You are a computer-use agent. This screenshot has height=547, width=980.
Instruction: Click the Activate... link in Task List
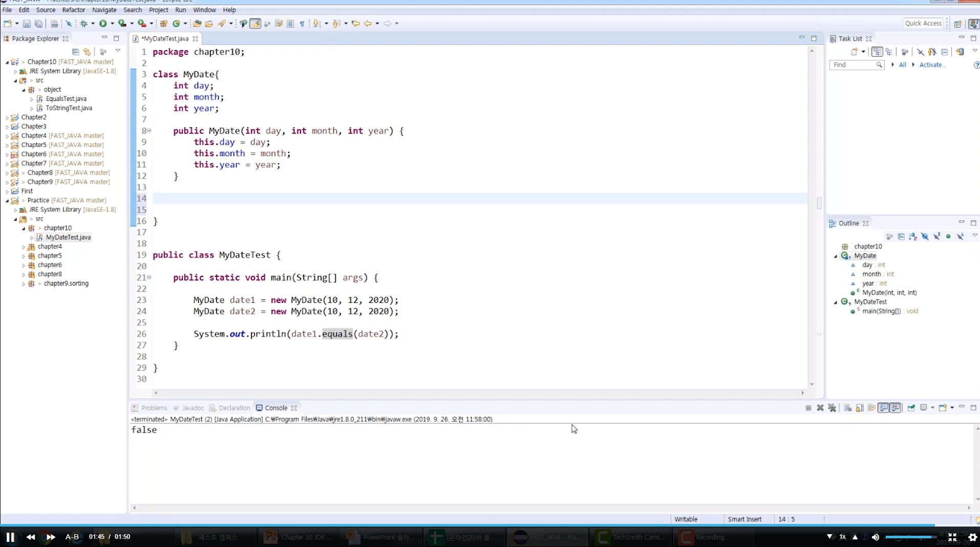coord(932,65)
